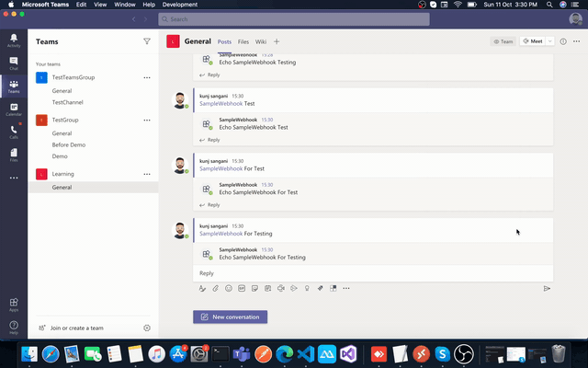
Task: Go forward in navigation history
Action: (145, 19)
